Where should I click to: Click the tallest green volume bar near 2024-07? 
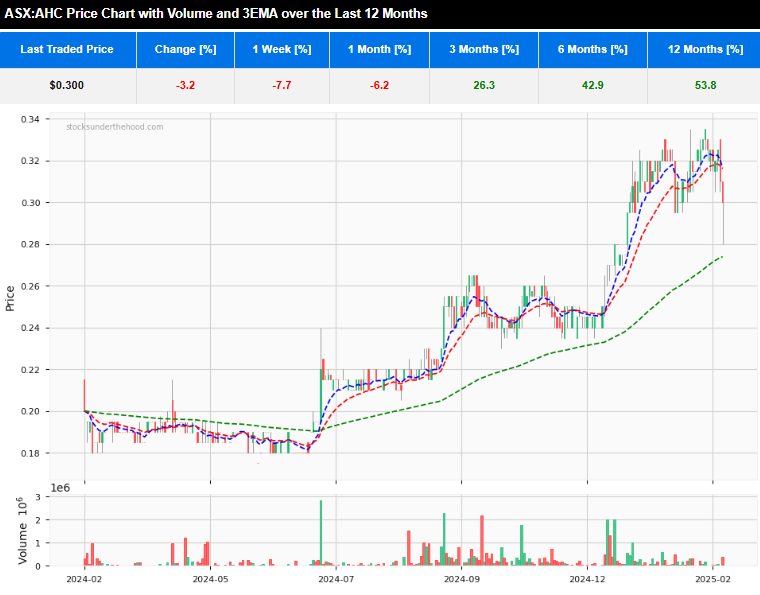[x=321, y=533]
